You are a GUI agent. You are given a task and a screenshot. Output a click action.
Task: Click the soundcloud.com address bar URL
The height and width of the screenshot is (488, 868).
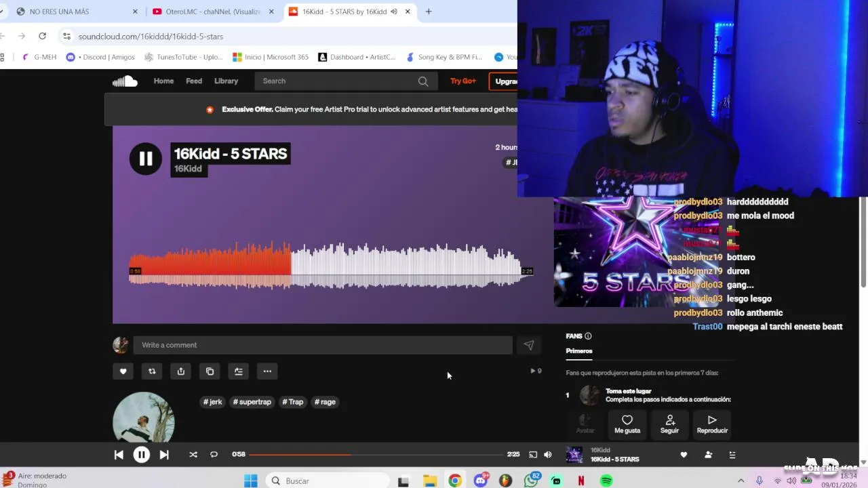click(151, 37)
